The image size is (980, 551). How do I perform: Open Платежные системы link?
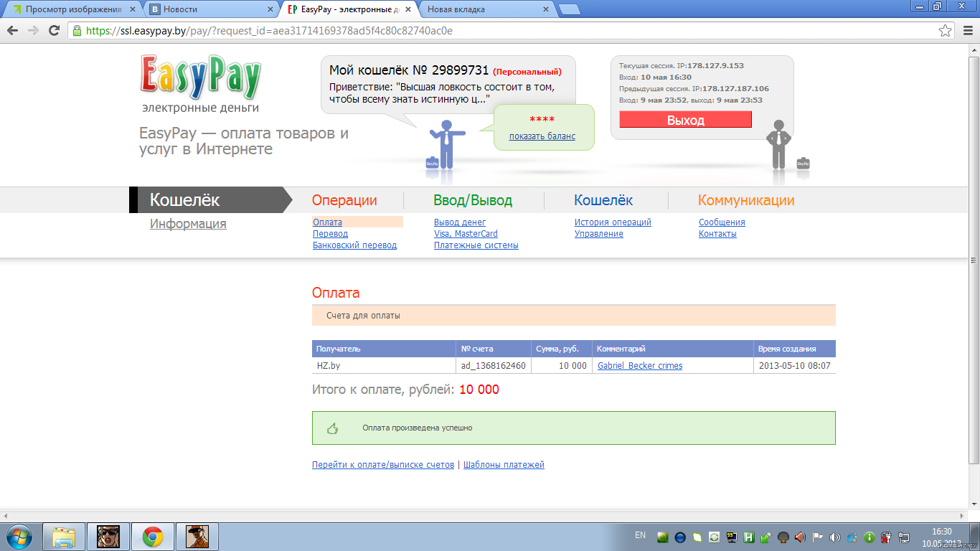pos(476,245)
